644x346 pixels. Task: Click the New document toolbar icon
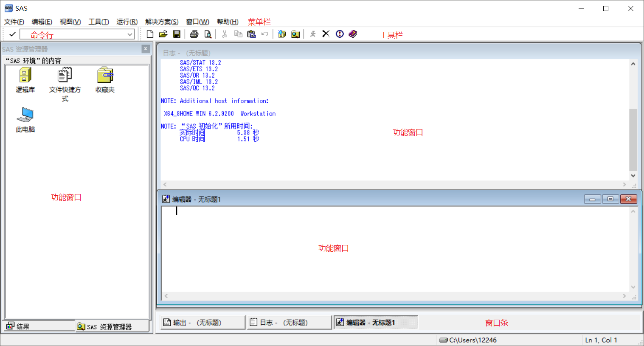point(150,34)
